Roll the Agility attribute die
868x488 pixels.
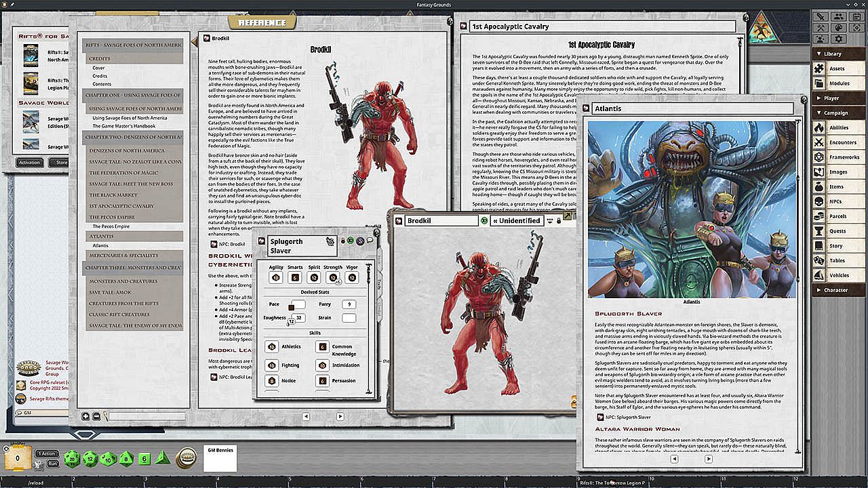click(275, 277)
